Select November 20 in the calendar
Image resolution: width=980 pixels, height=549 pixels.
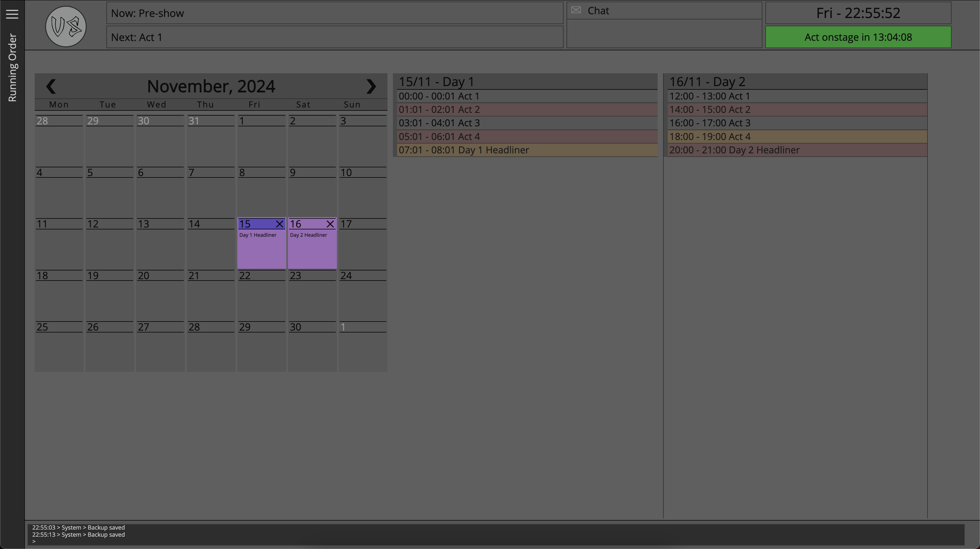[x=160, y=295]
